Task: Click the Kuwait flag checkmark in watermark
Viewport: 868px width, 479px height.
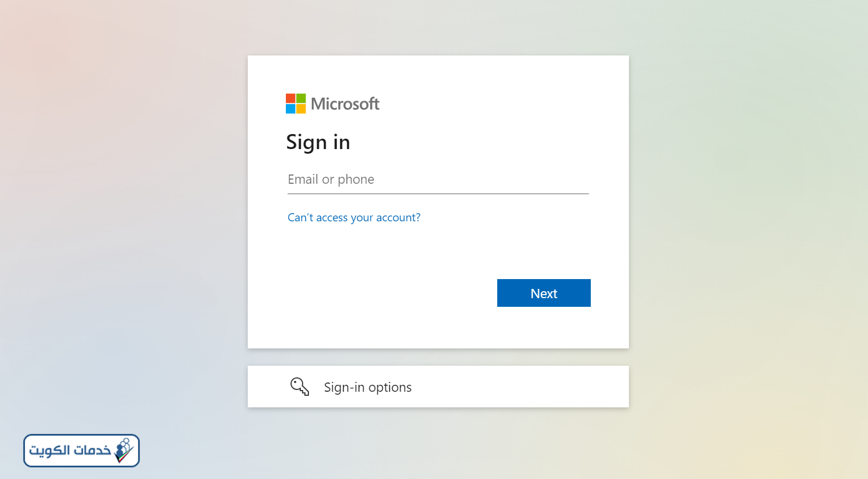Action: (124, 456)
